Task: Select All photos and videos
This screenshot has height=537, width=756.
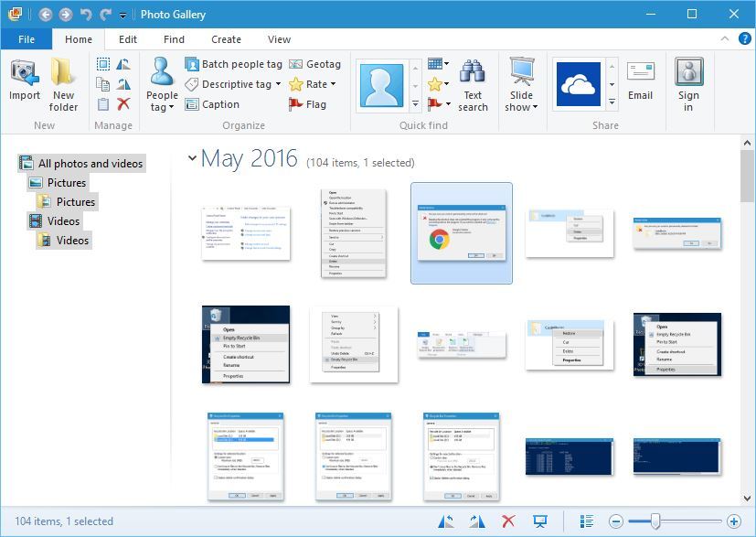Action: tap(81, 164)
